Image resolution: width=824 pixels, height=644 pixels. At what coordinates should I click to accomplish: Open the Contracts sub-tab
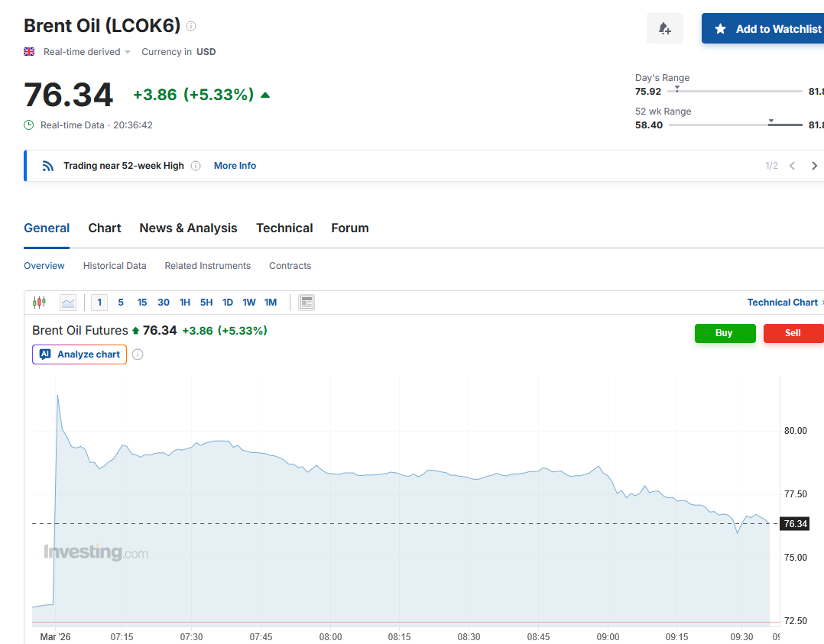pos(290,266)
